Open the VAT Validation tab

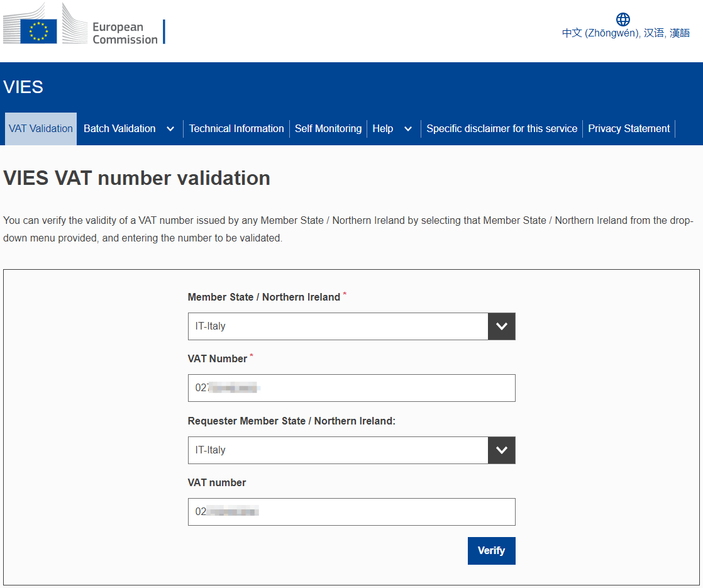(x=41, y=129)
